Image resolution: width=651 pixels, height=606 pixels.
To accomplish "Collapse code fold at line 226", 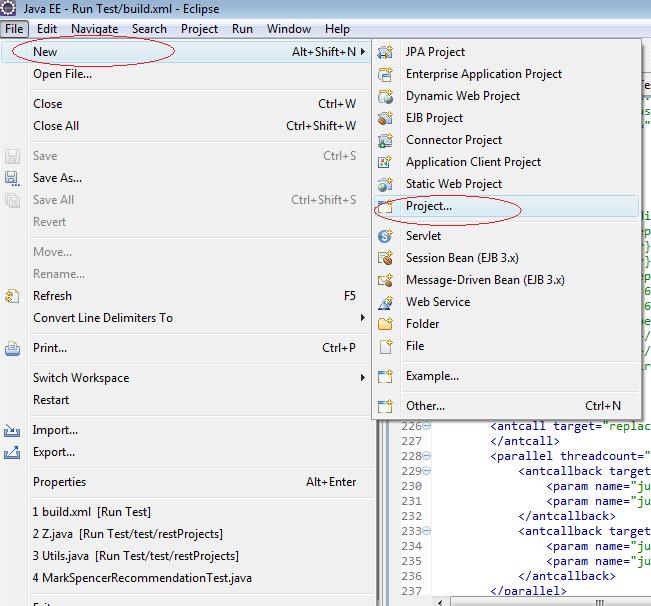I will [x=427, y=425].
